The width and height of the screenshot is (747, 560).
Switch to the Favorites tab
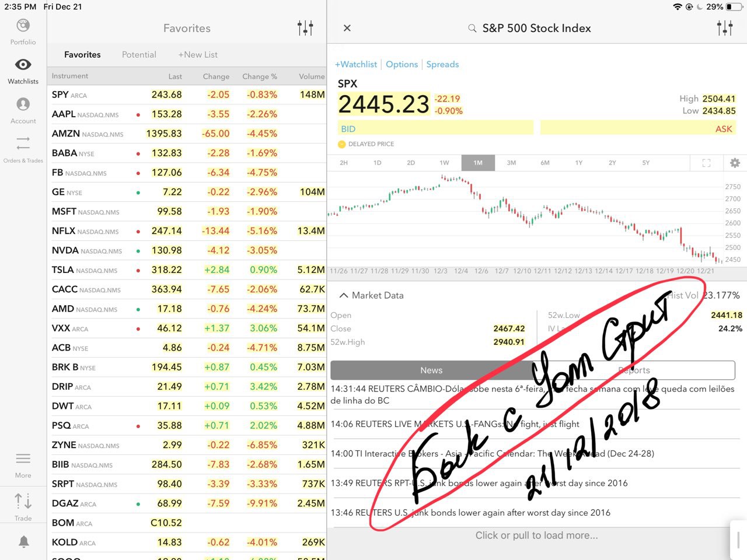(x=82, y=54)
